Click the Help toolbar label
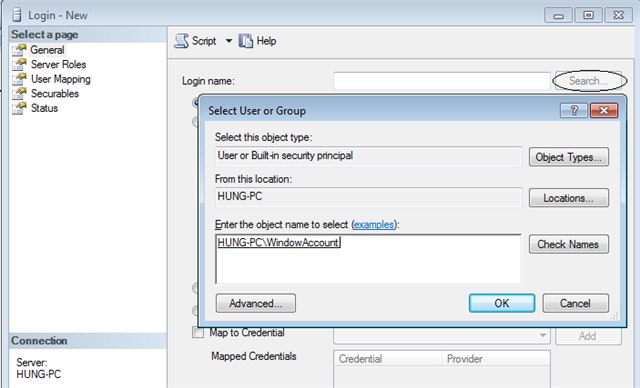The width and height of the screenshot is (640, 388). click(x=266, y=41)
